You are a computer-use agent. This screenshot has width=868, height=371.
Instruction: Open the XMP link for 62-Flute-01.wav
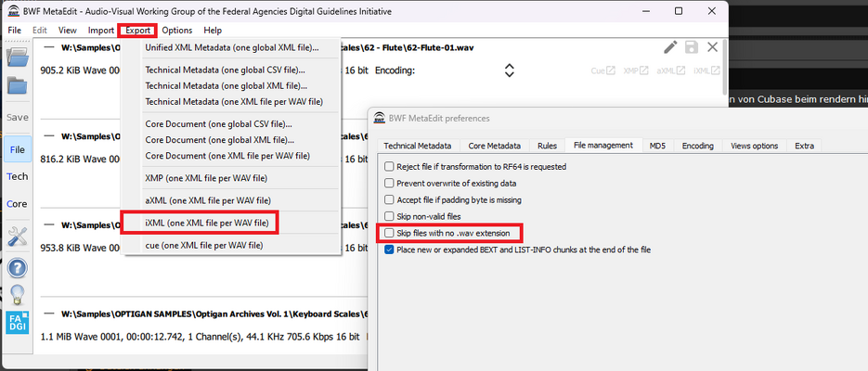coord(636,70)
